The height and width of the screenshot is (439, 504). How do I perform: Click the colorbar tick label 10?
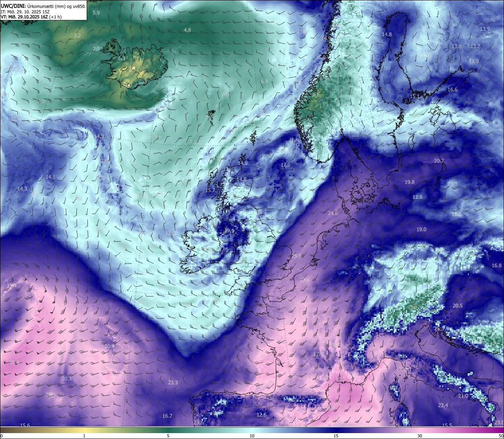click(252, 436)
